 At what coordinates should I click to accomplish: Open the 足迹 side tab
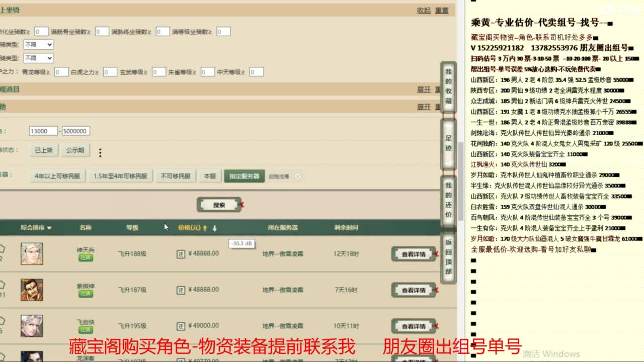(448, 144)
